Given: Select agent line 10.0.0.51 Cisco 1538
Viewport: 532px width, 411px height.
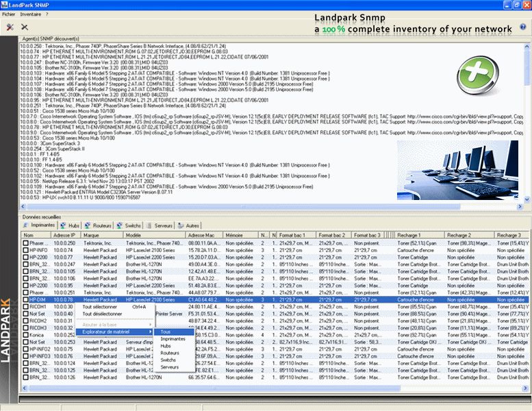Looking at the screenshot, I should 68,111.
